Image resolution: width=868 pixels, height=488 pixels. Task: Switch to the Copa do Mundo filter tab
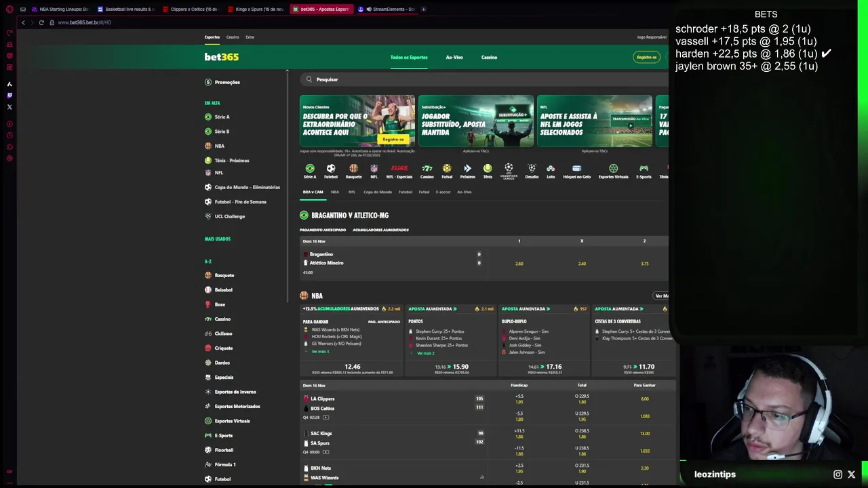[378, 192]
